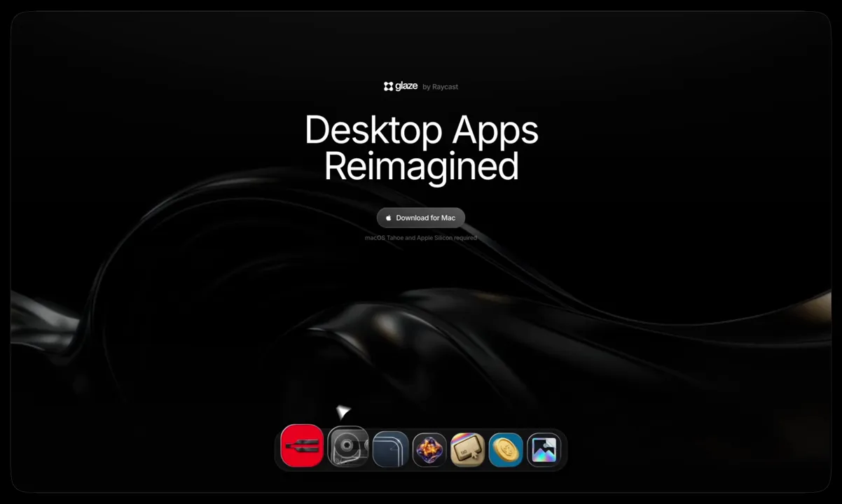842x504 pixels.
Task: Open the dark blue rounded-corner app icon
Action: click(391, 449)
